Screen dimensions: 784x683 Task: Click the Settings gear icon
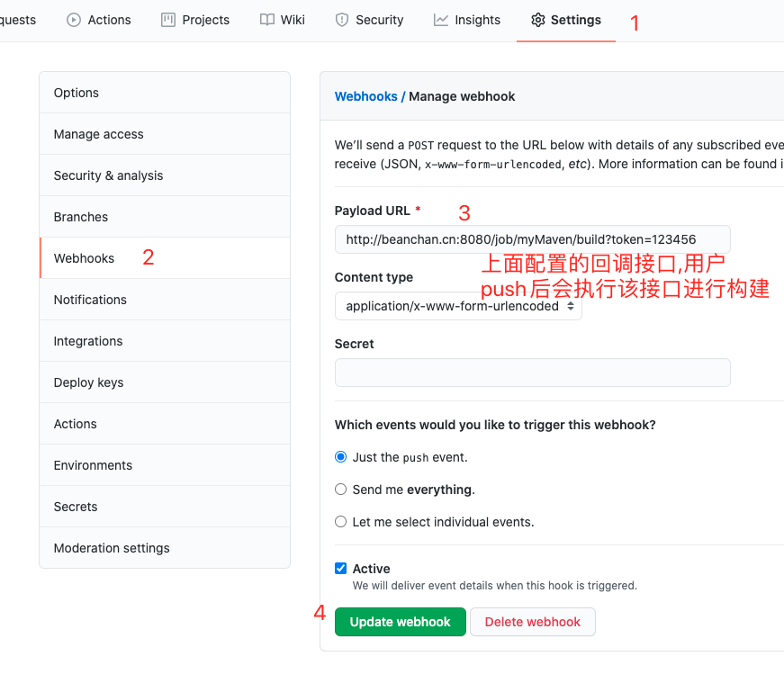[538, 20]
